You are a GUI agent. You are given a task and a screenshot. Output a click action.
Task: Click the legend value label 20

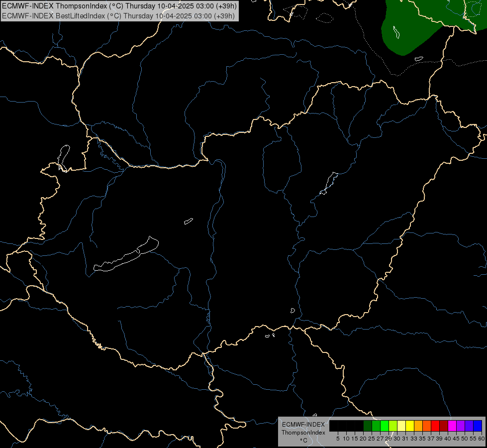point(363,439)
